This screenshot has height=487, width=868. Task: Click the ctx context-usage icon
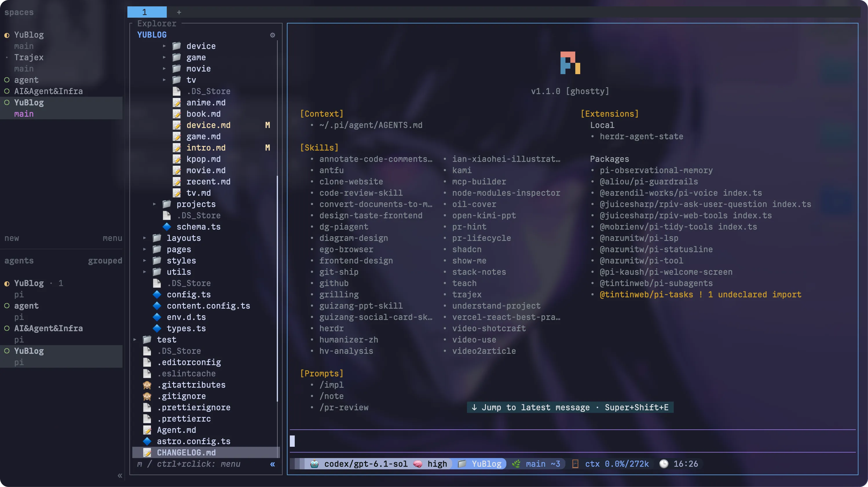pos(575,464)
